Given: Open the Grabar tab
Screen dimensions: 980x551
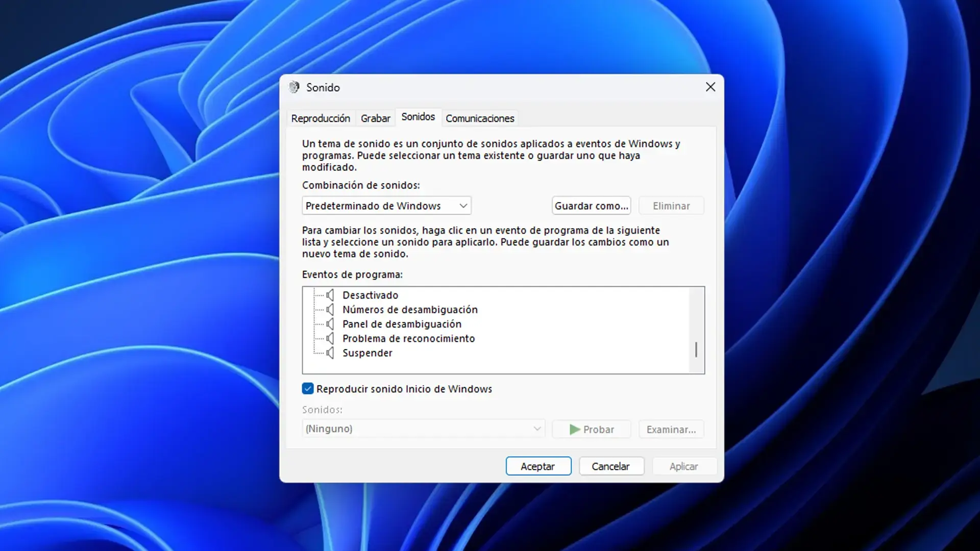Looking at the screenshot, I should coord(375,118).
